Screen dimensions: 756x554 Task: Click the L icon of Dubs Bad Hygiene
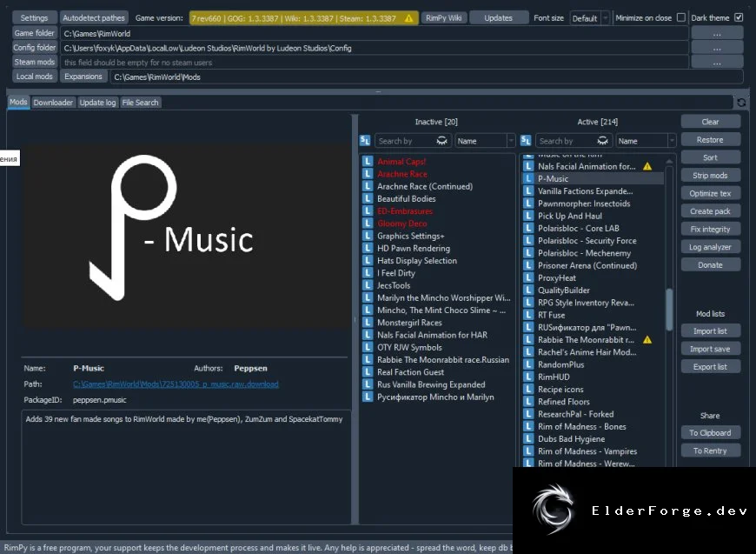pos(529,438)
